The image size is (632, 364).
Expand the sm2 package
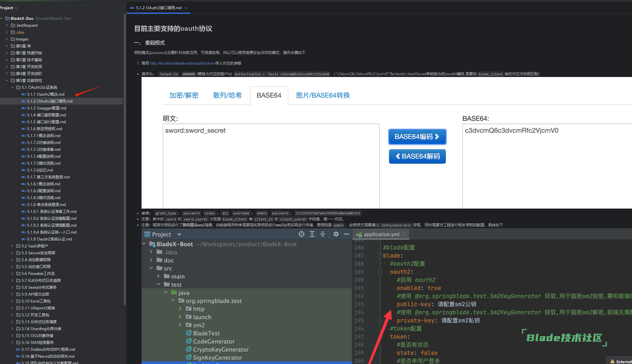[180, 325]
